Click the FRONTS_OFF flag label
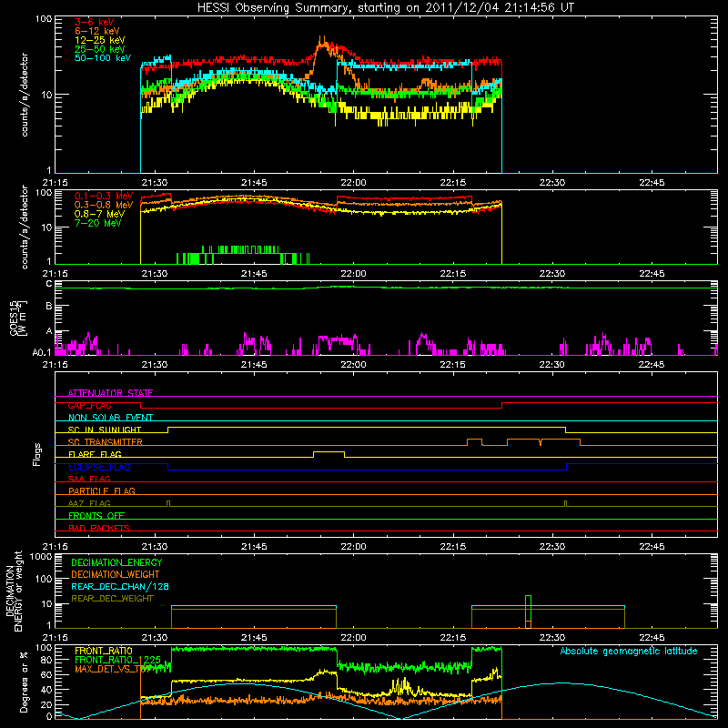Screen dimensions: 728x728 pyautogui.click(x=96, y=515)
